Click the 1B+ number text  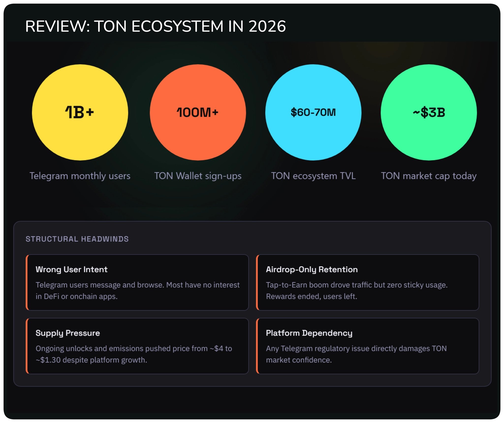79,112
